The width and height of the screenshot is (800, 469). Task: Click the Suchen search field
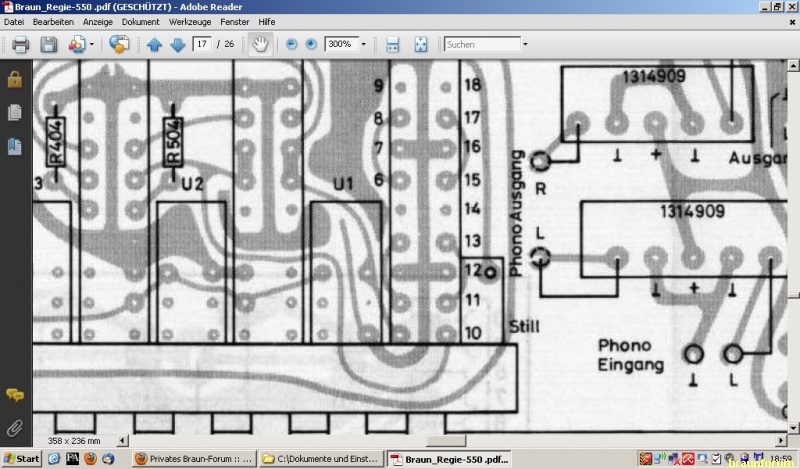[x=482, y=44]
